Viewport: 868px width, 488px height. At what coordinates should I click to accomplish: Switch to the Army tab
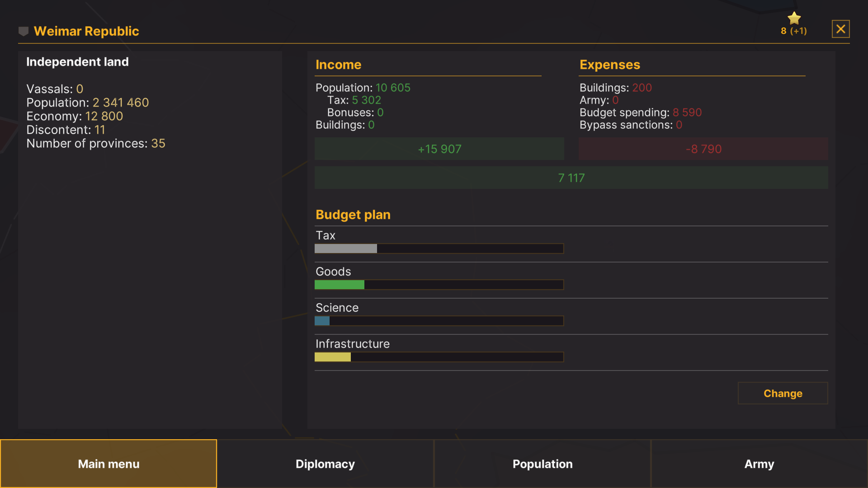759,464
